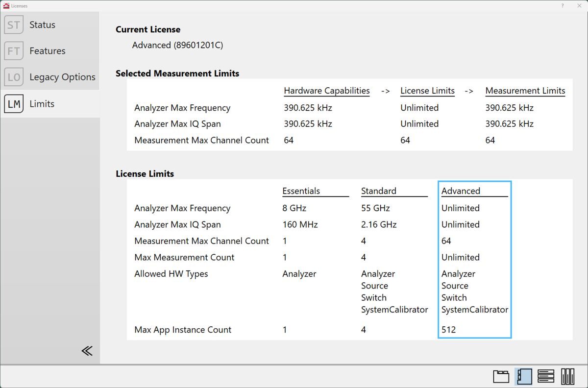This screenshot has height=388, width=588.
Task: Click Measurement Limits value for Analyzer Max Frequency
Action: click(509, 108)
